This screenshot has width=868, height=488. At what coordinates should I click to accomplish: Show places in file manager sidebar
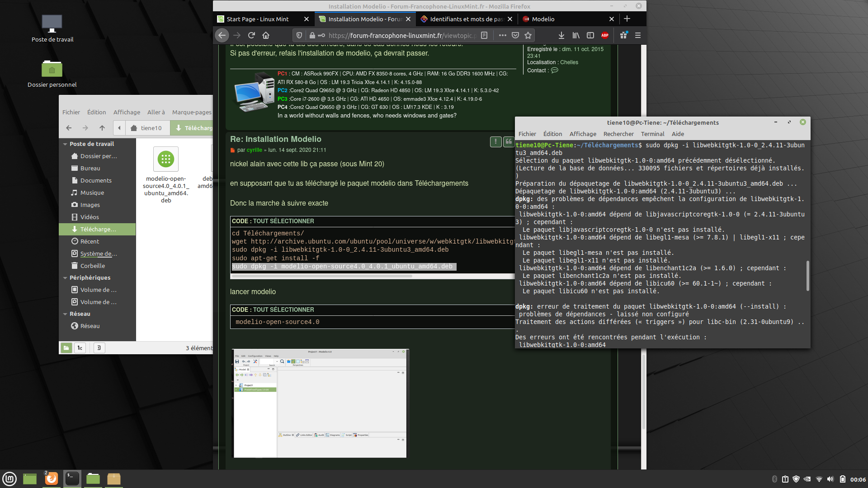tap(66, 347)
